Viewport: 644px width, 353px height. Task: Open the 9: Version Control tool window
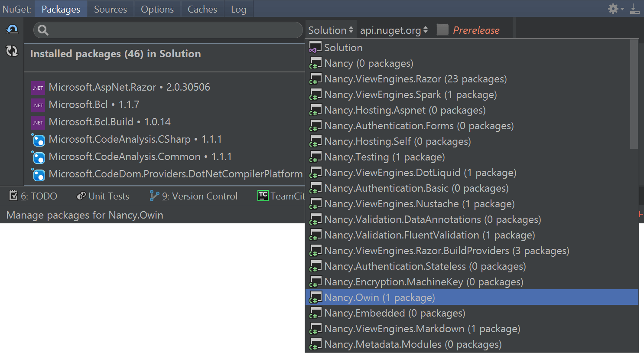[193, 196]
